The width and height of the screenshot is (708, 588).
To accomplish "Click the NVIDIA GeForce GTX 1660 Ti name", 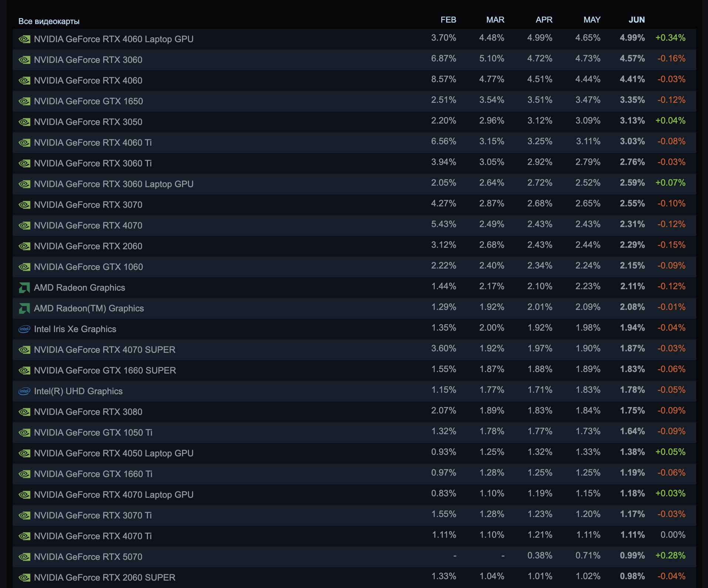I will coord(93,474).
